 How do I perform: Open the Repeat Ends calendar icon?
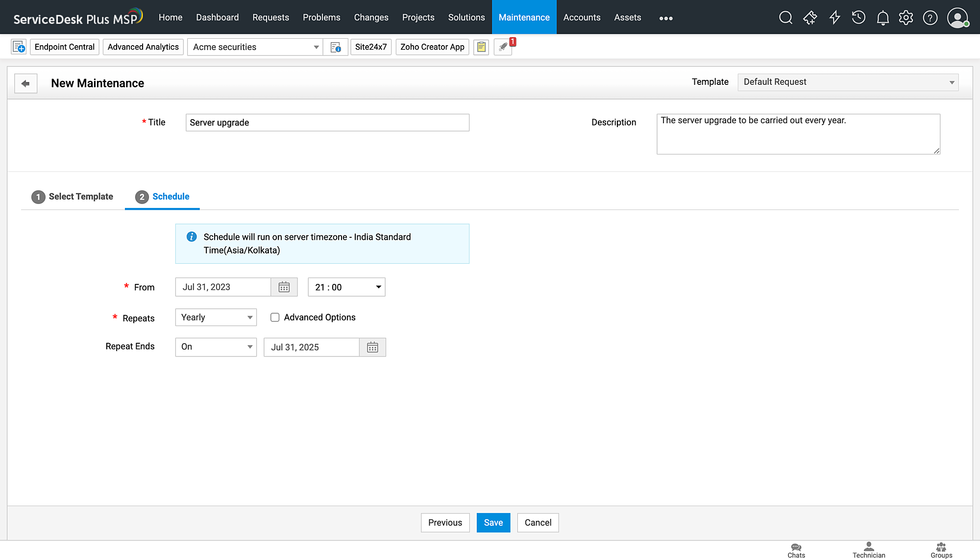click(x=372, y=347)
